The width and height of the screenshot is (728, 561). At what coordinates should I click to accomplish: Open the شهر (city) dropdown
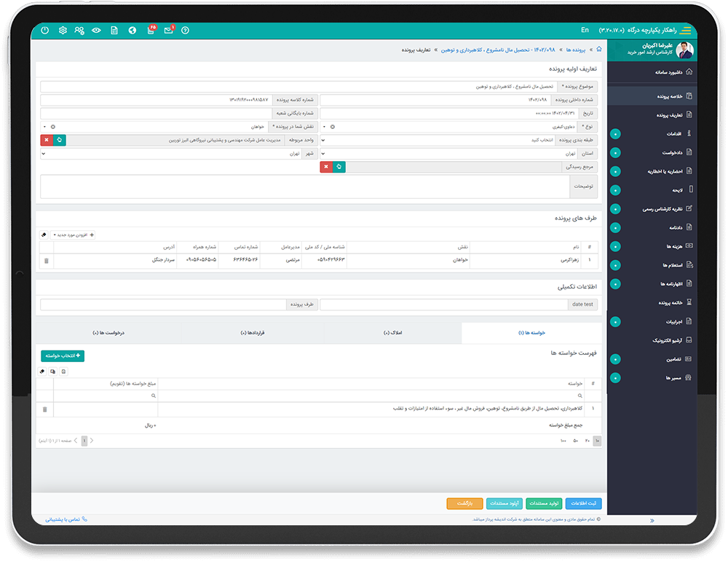pyautogui.click(x=175, y=154)
